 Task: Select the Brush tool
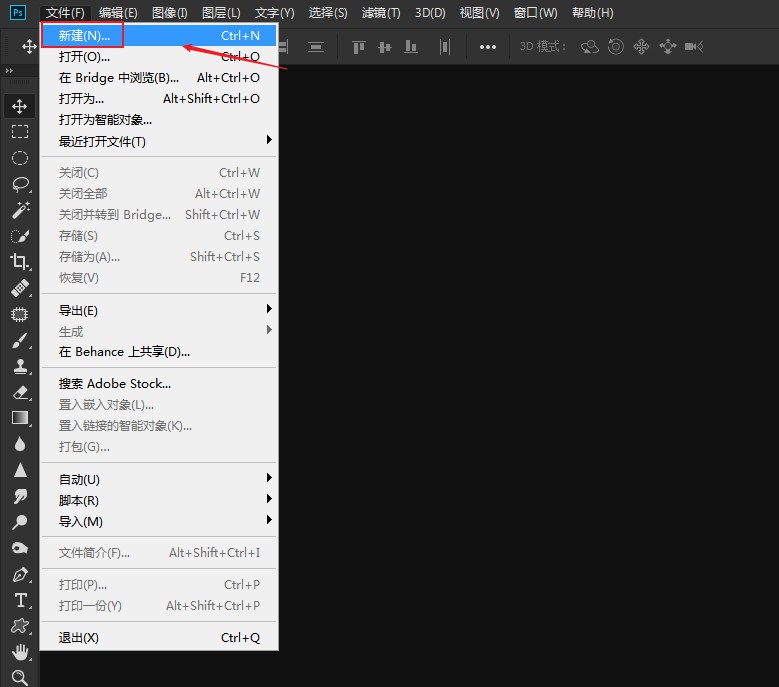pos(20,340)
